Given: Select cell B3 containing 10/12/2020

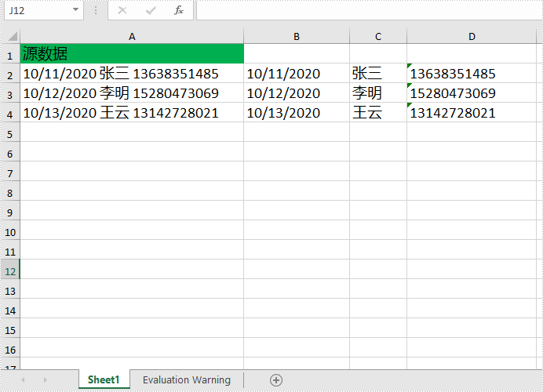Looking at the screenshot, I should (x=297, y=93).
